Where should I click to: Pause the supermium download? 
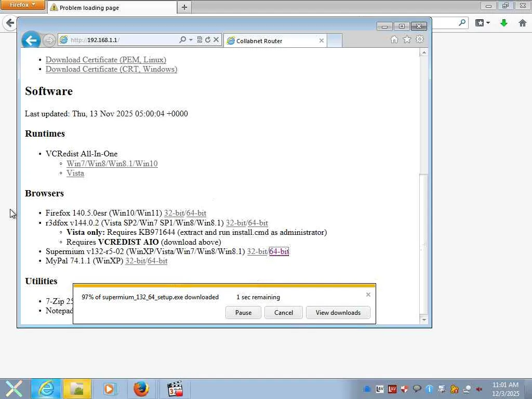(x=243, y=312)
